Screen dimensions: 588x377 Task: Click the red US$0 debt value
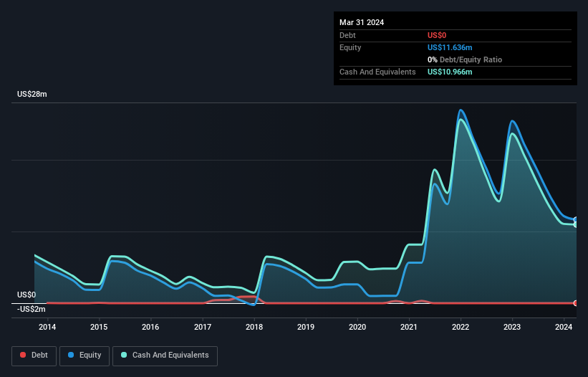[437, 35]
